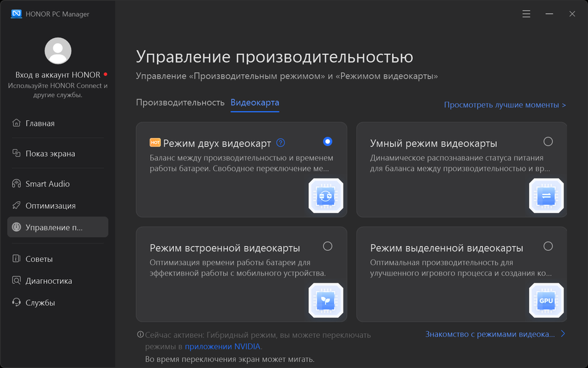588x368 pixels.
Task: Click the HOT badge on dual GPU card
Action: [155, 143]
